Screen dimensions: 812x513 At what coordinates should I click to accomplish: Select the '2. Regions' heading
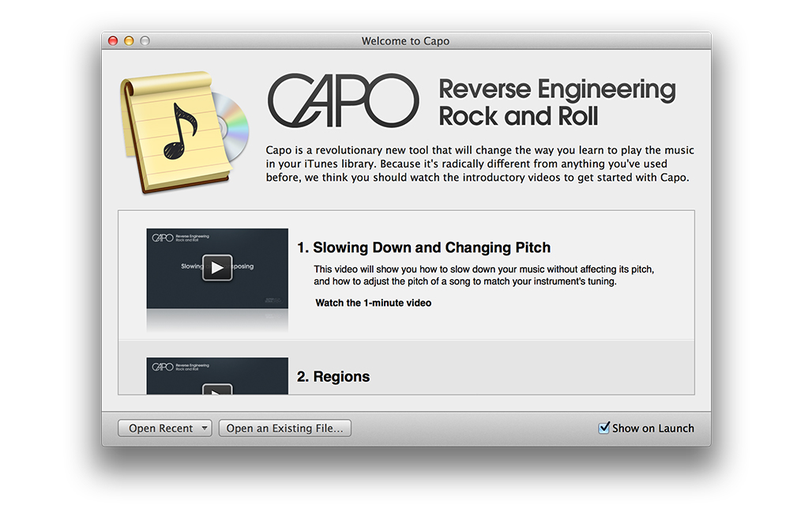(x=333, y=377)
